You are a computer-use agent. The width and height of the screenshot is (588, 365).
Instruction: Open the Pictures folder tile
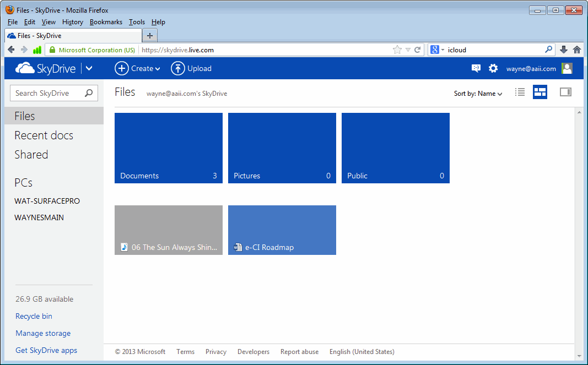tap(282, 148)
